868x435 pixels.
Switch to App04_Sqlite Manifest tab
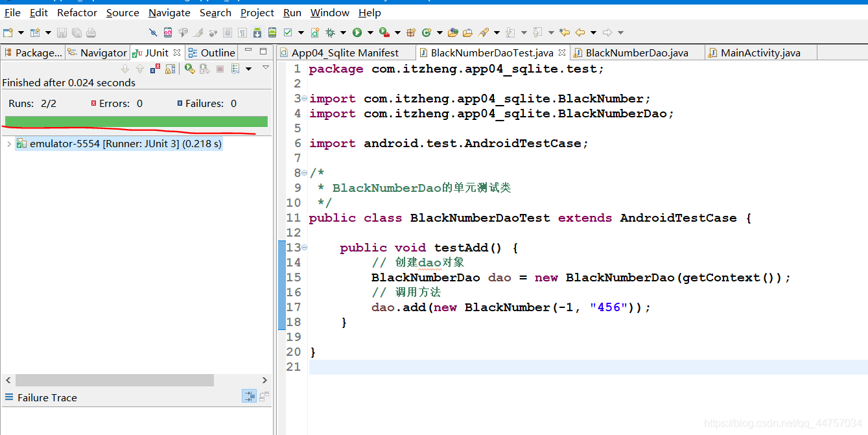point(345,53)
